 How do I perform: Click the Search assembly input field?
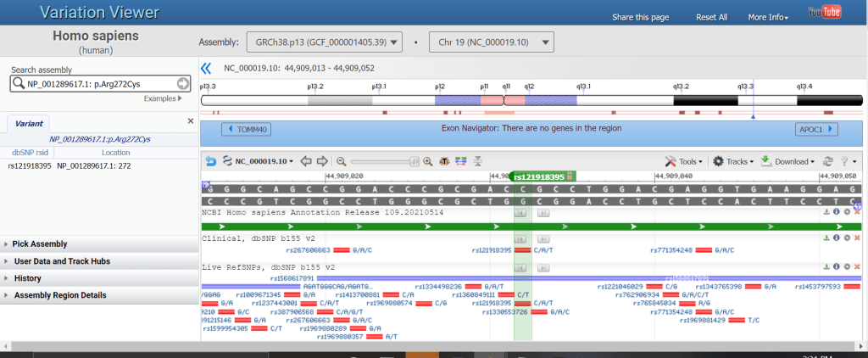click(102, 84)
